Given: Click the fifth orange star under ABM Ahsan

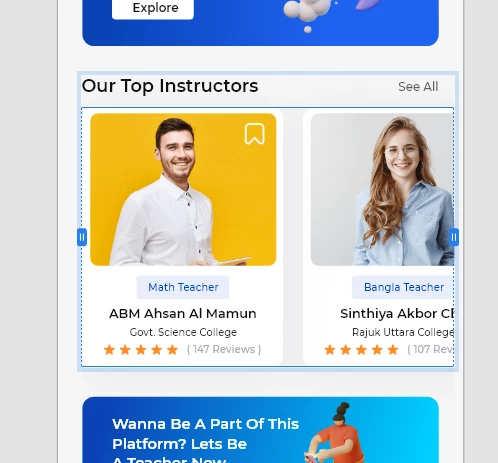Looking at the screenshot, I should (172, 350).
